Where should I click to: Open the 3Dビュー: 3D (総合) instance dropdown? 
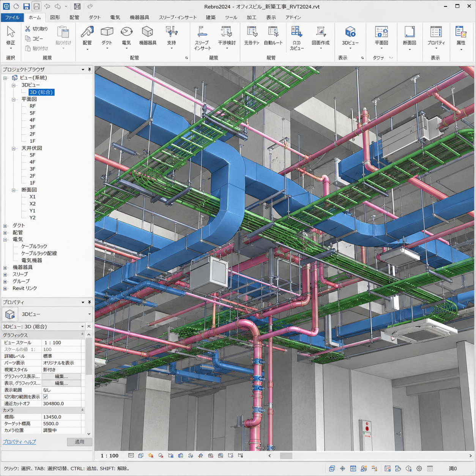click(x=82, y=326)
